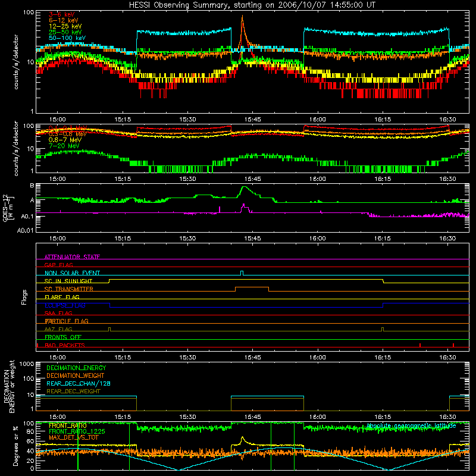Viewport: 476px width, 476px height.
Task: Select the REAR_DEC_CHAN/128 legend label
Action: pos(79,383)
